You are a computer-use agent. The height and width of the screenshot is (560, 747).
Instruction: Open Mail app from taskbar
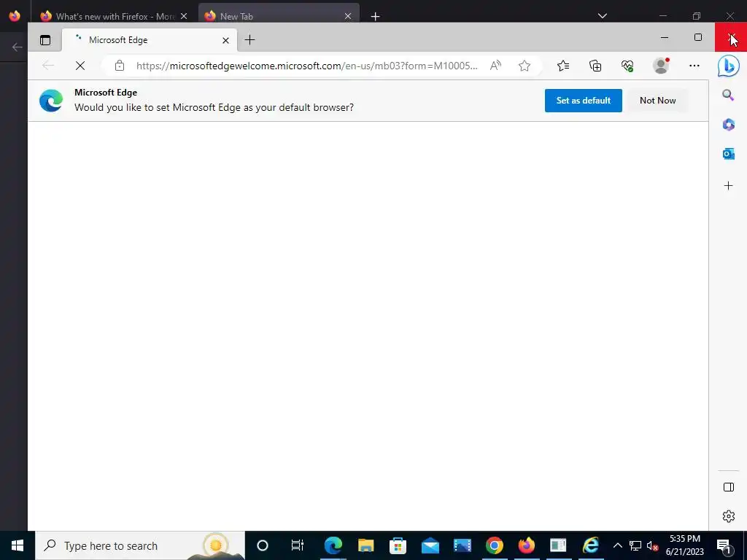pos(430,545)
